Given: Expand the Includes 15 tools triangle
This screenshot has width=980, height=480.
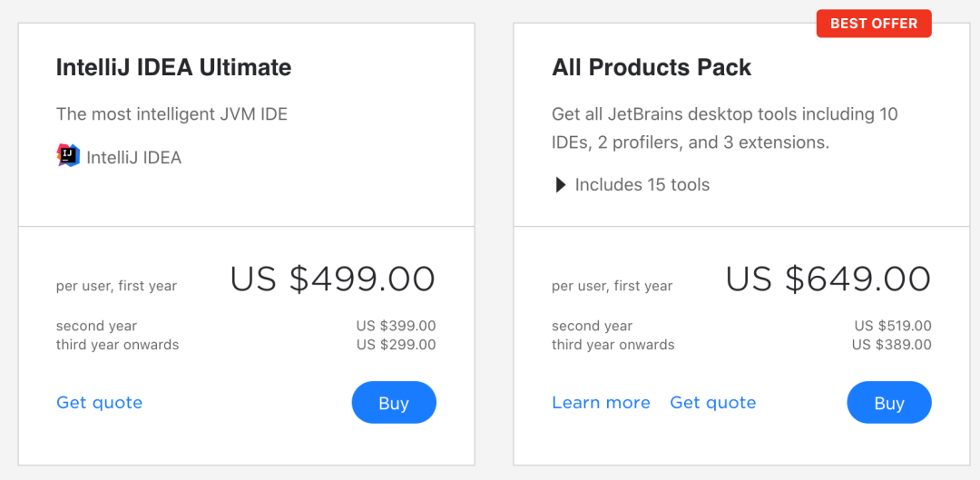Looking at the screenshot, I should click(x=561, y=185).
